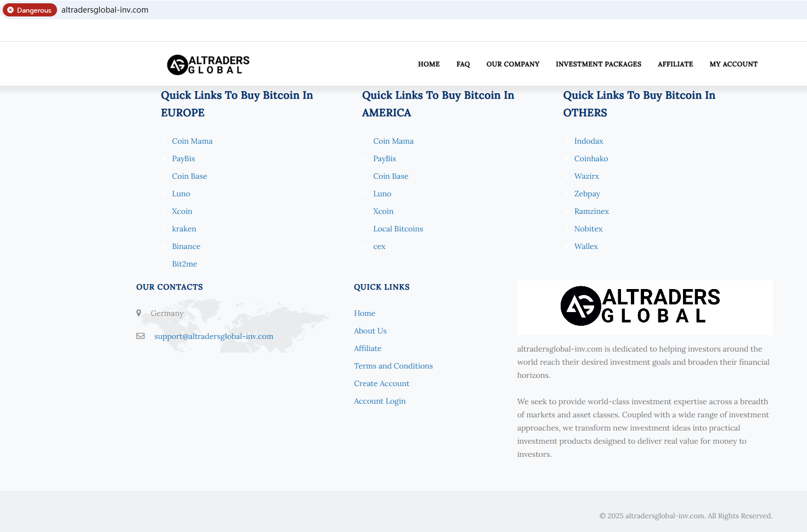The height and width of the screenshot is (532, 807).
Task: Visit the Coinhako exchange link
Action: click(591, 159)
